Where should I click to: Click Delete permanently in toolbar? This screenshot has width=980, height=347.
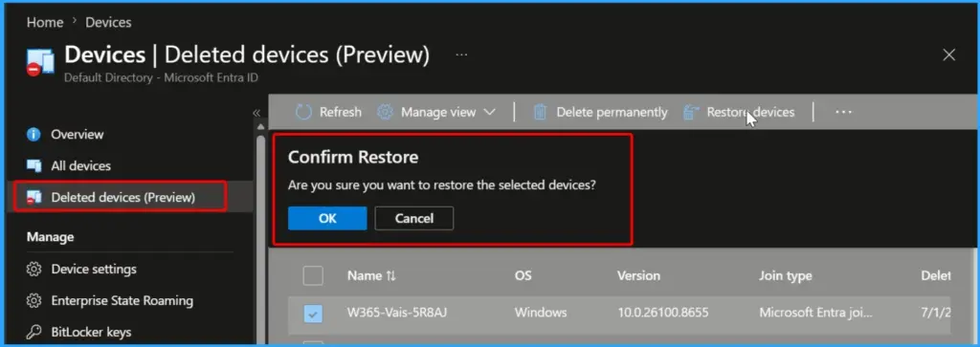coord(612,113)
